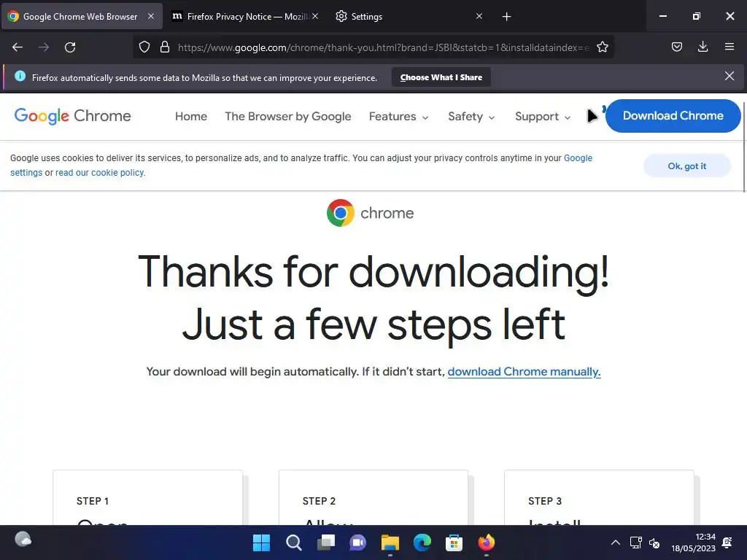The height and width of the screenshot is (560, 747).
Task: Click the info icon in notification bar
Action: 20,76
